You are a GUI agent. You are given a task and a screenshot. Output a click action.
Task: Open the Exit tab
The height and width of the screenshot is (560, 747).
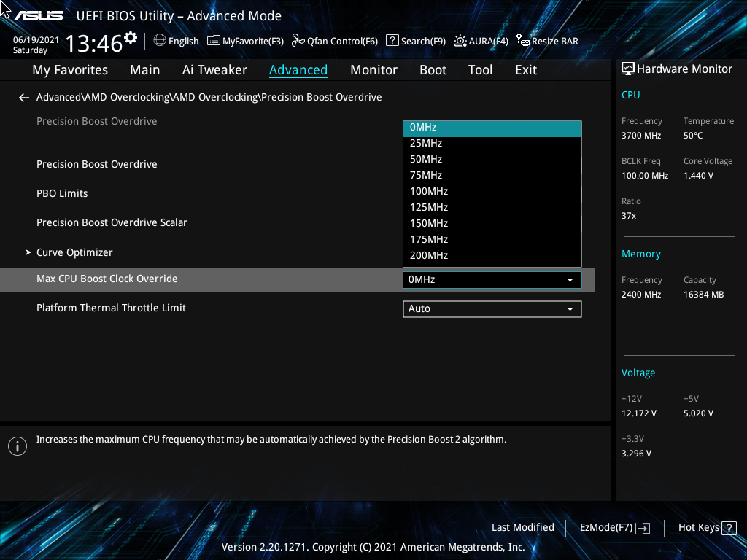pos(526,70)
